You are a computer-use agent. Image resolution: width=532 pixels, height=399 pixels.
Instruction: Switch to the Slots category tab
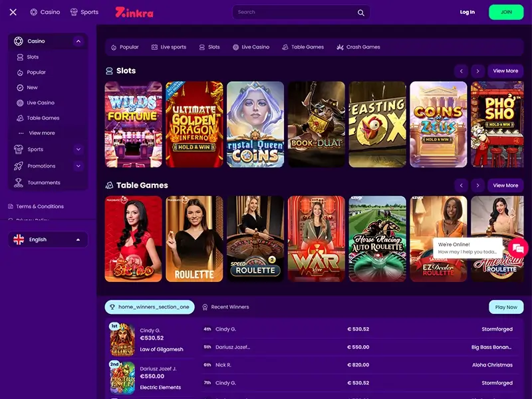(209, 47)
